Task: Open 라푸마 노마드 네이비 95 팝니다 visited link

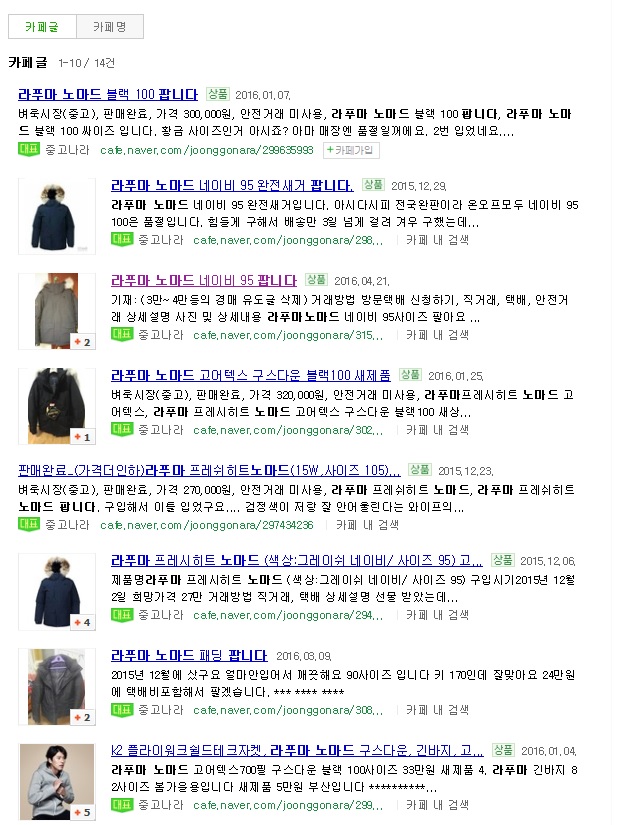Action: pos(204,280)
